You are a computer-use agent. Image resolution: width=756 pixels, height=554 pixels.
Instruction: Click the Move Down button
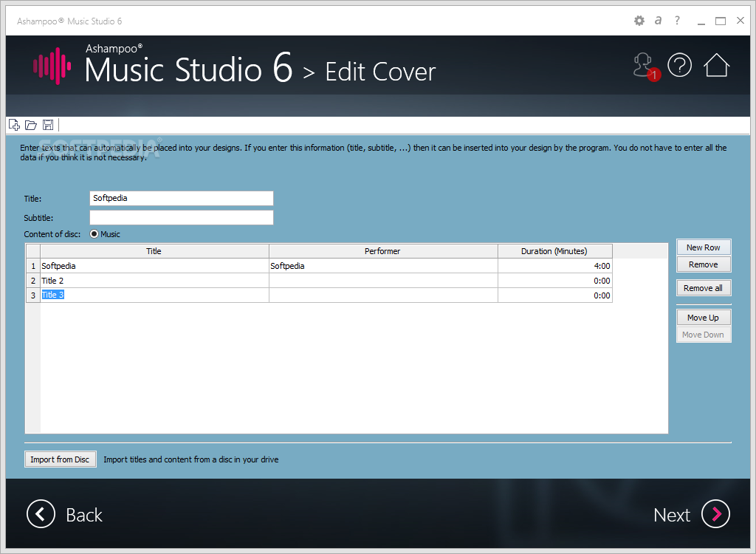pyautogui.click(x=704, y=335)
